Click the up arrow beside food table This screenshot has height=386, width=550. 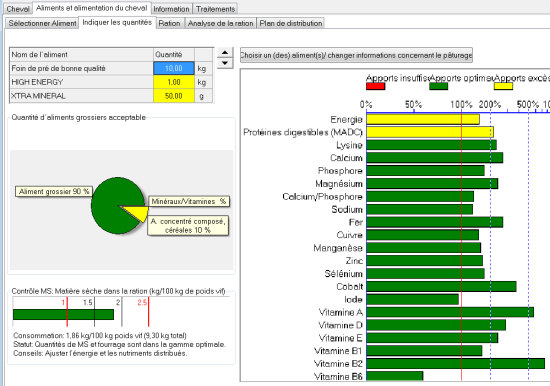(225, 53)
